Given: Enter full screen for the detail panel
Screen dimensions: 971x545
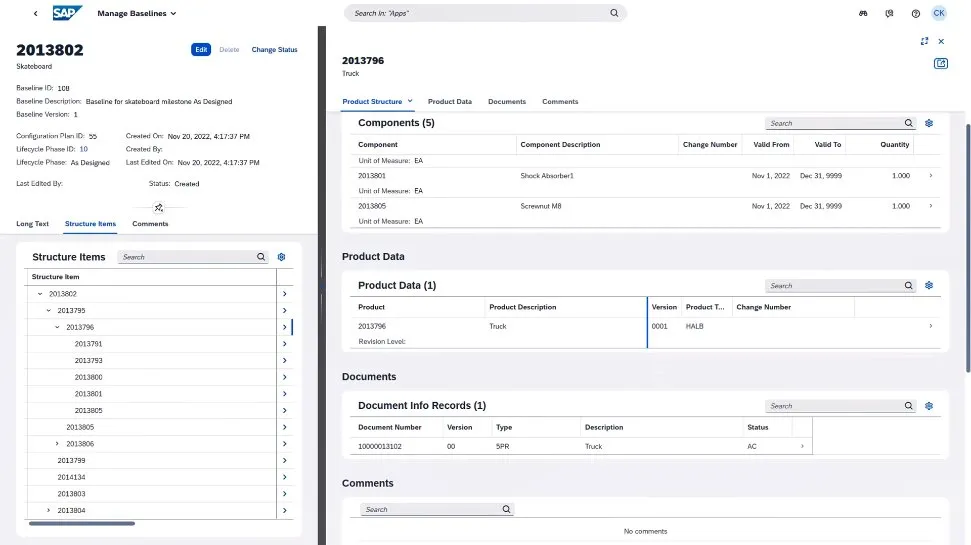Looking at the screenshot, I should click(925, 41).
